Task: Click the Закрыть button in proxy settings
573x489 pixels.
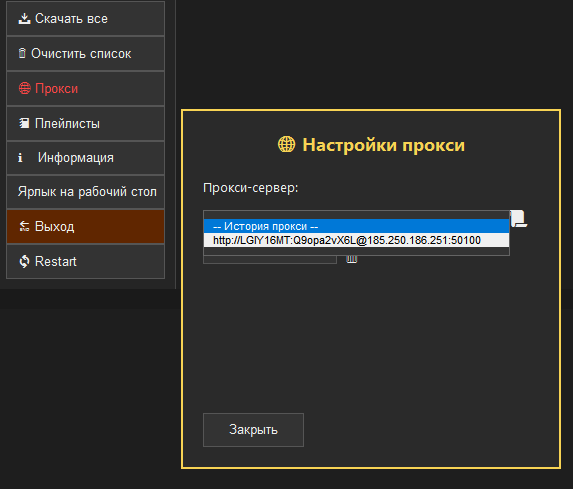Action: (x=253, y=430)
